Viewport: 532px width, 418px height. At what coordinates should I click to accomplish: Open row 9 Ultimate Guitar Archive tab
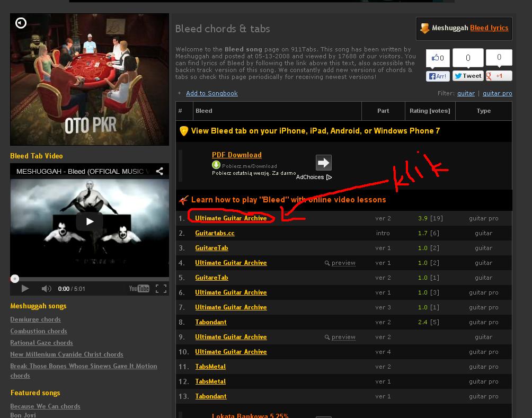(230, 337)
